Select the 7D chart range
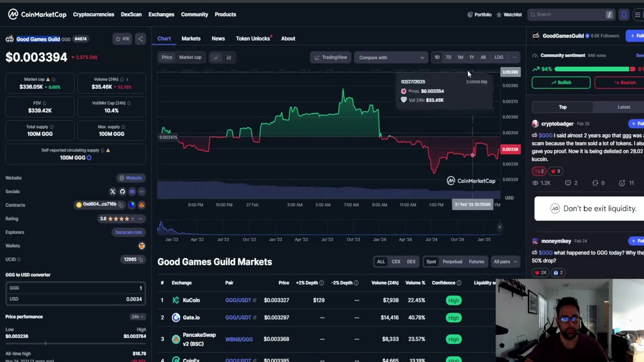644x362 pixels. (x=448, y=57)
